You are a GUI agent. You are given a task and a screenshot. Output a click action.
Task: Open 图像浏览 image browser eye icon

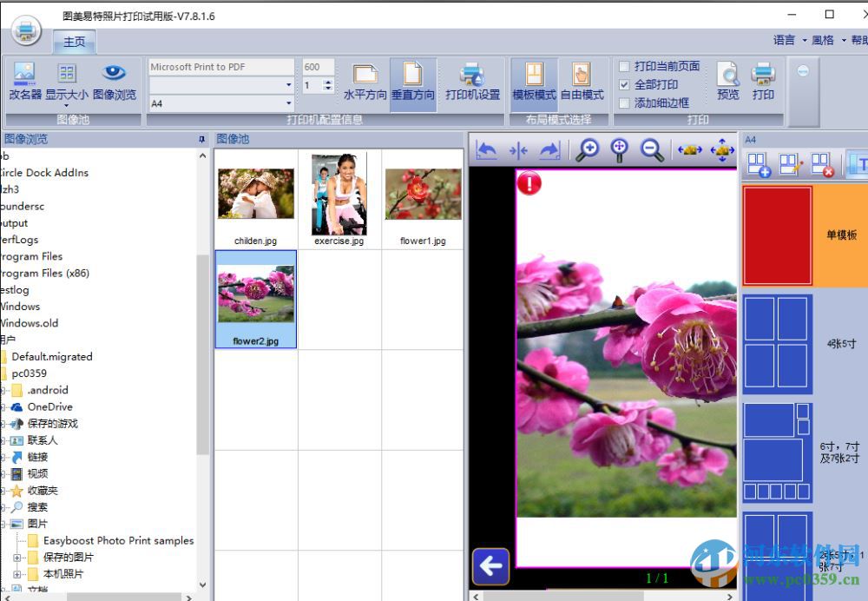point(114,82)
